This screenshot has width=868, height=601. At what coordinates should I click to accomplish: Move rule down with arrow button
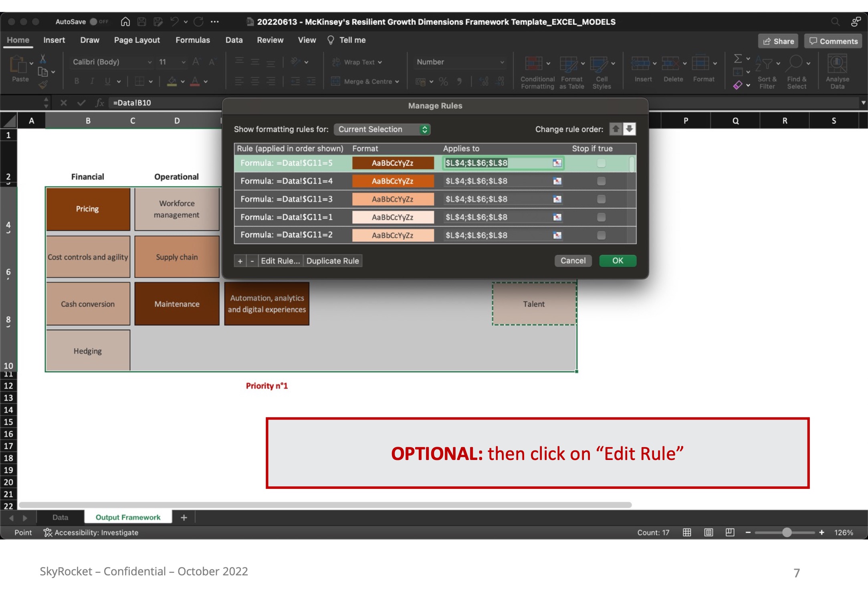630,129
